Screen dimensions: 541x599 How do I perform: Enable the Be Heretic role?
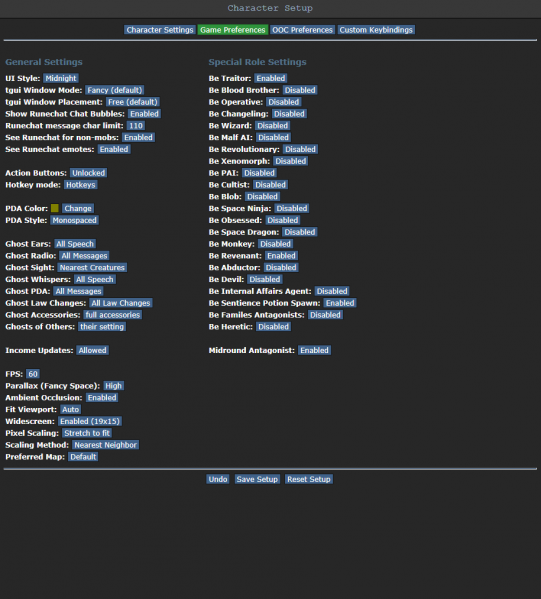click(x=274, y=327)
